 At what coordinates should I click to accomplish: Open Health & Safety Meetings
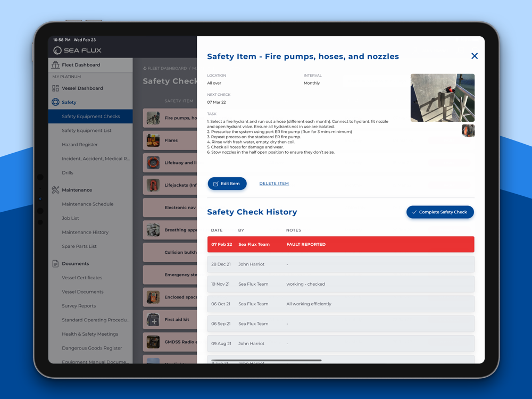point(90,334)
